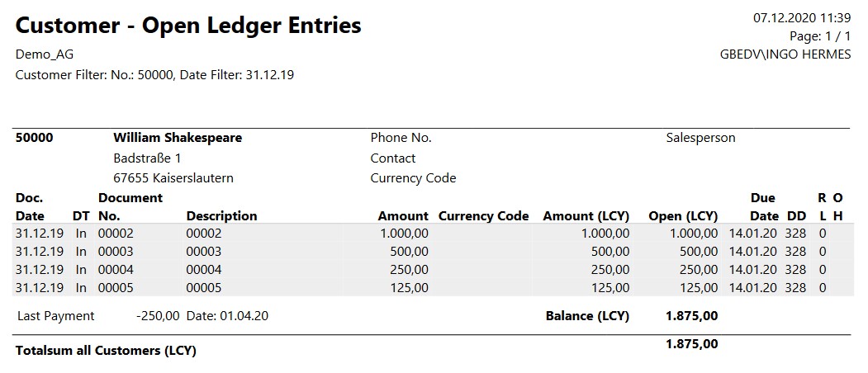868x373 pixels.
Task: Click the Currency Code column header
Action: [483, 216]
